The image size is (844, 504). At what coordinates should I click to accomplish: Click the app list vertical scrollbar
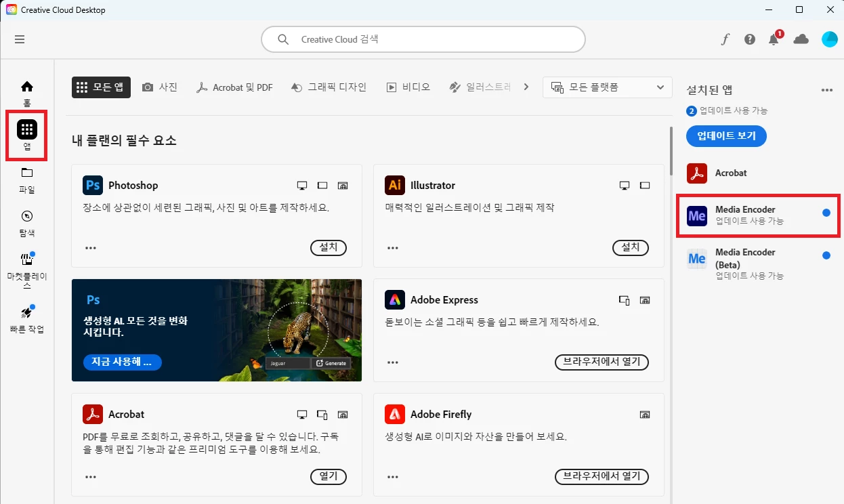point(671,150)
